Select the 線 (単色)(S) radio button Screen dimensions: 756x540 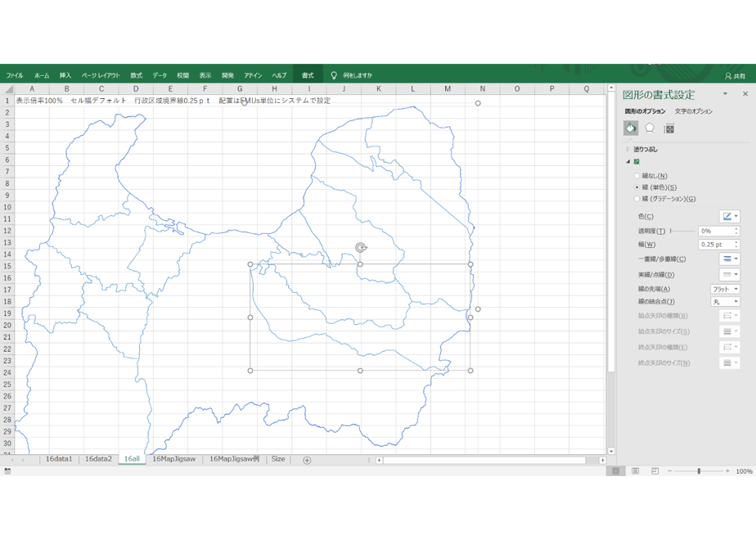click(x=637, y=187)
